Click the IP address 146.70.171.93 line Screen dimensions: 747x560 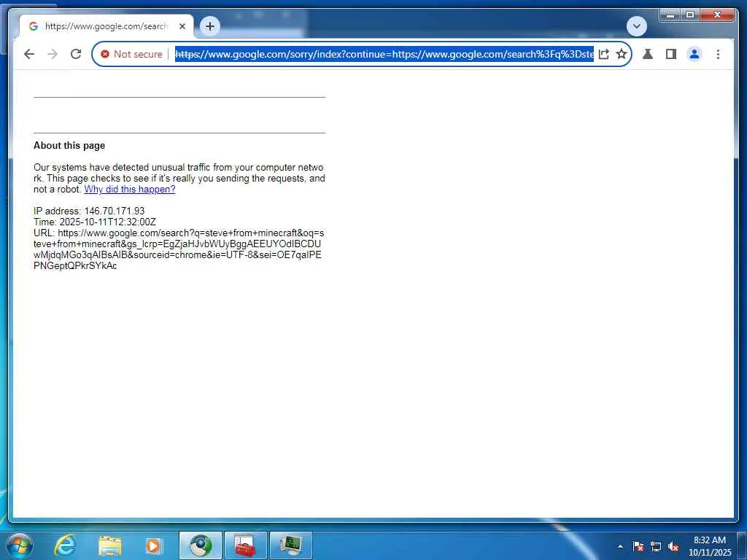point(89,211)
